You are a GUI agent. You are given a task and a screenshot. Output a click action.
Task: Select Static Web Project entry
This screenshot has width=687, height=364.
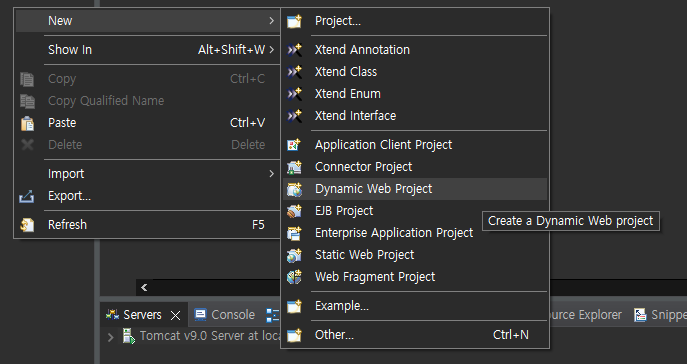click(415, 255)
